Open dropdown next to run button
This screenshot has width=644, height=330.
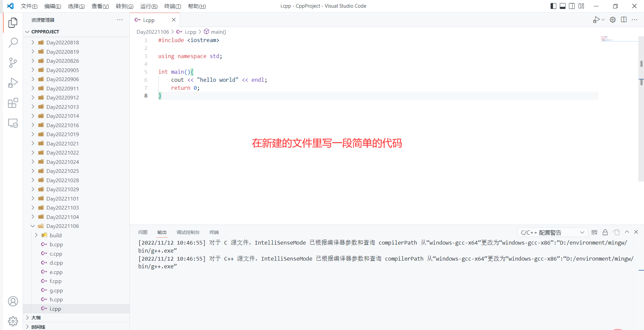(x=603, y=20)
